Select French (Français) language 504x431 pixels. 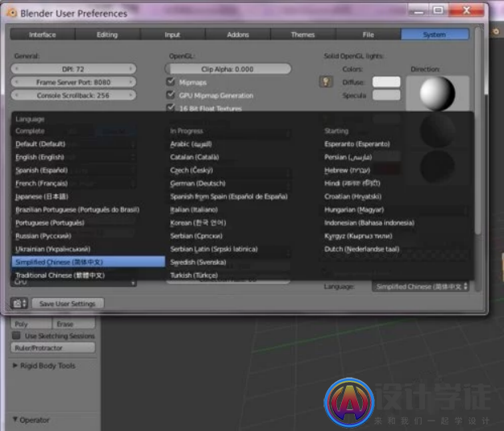point(89,184)
